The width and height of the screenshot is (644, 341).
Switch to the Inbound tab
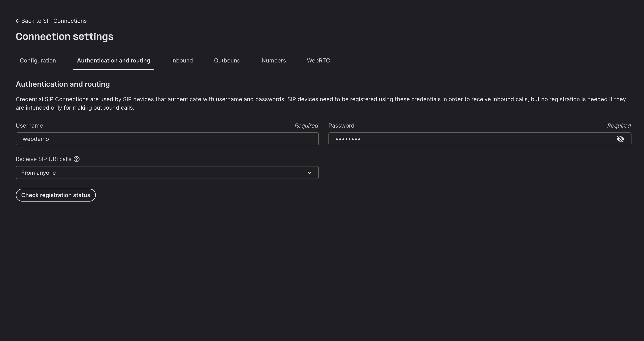pyautogui.click(x=182, y=61)
